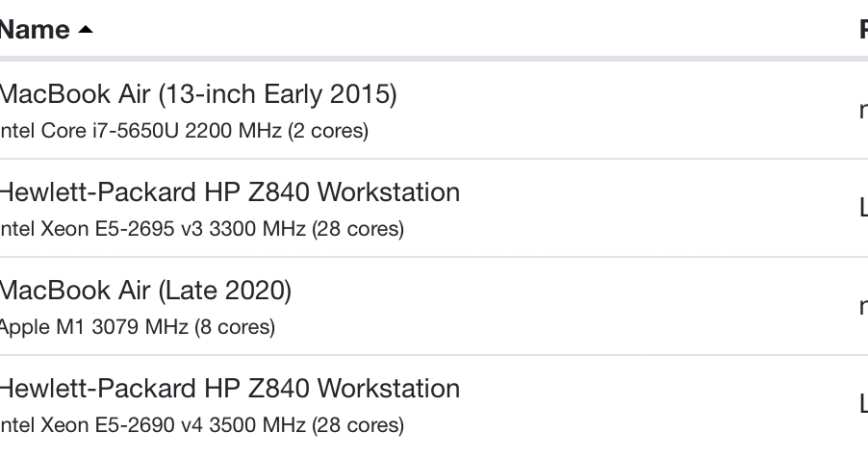
Task: Click the empty header area right of the sort arrow
Action: [462, 30]
